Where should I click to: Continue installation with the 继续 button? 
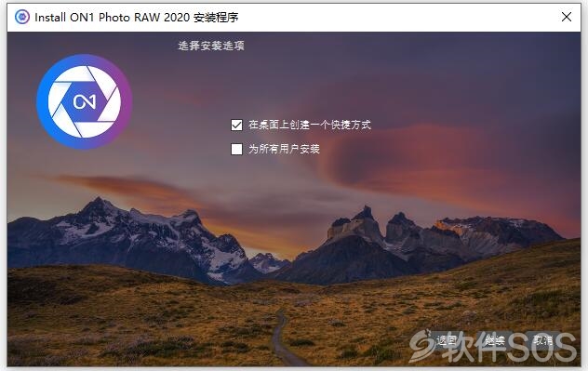click(495, 340)
